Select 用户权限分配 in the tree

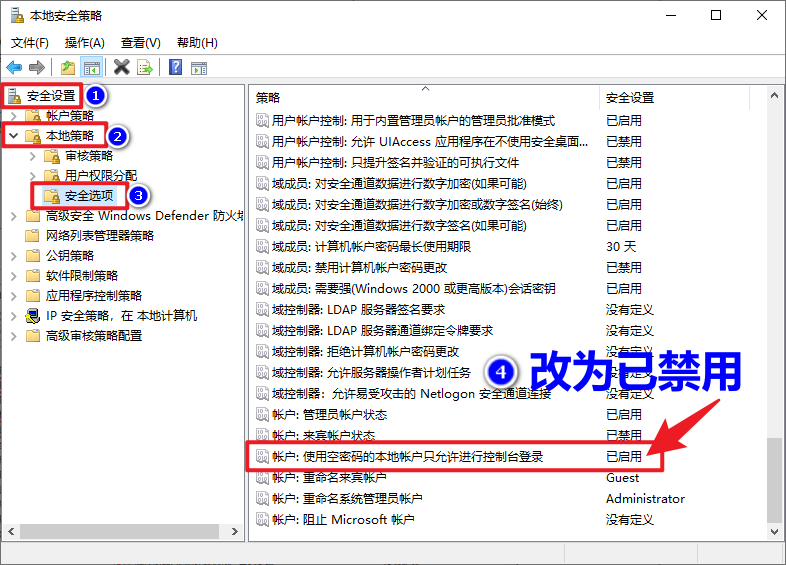tap(101, 175)
